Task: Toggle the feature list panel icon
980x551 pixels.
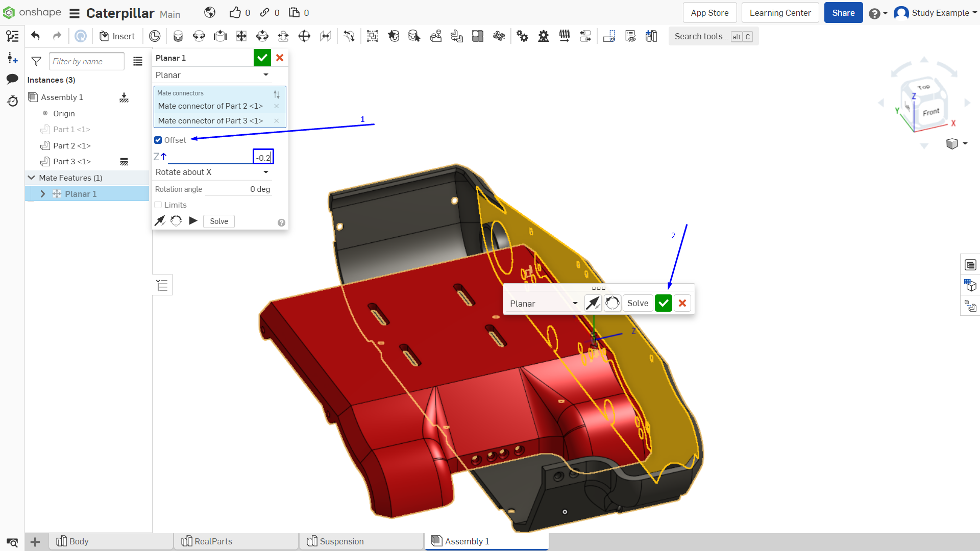Action: [x=162, y=285]
